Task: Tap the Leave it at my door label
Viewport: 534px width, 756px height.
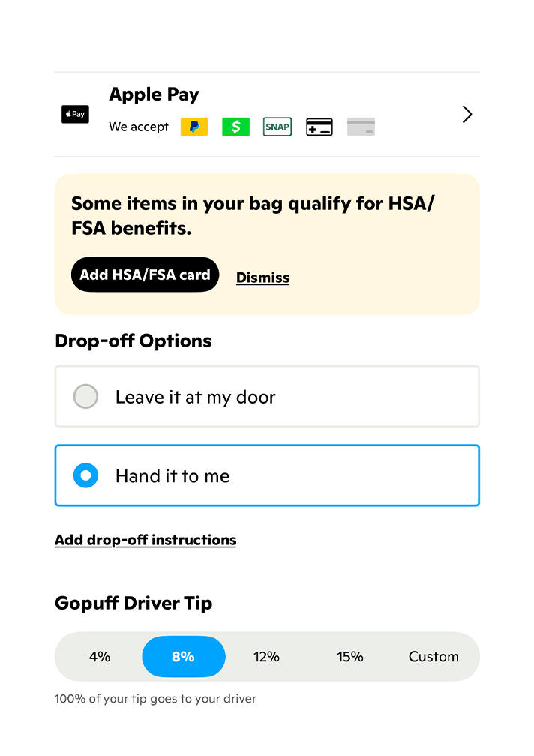Action: tap(196, 397)
